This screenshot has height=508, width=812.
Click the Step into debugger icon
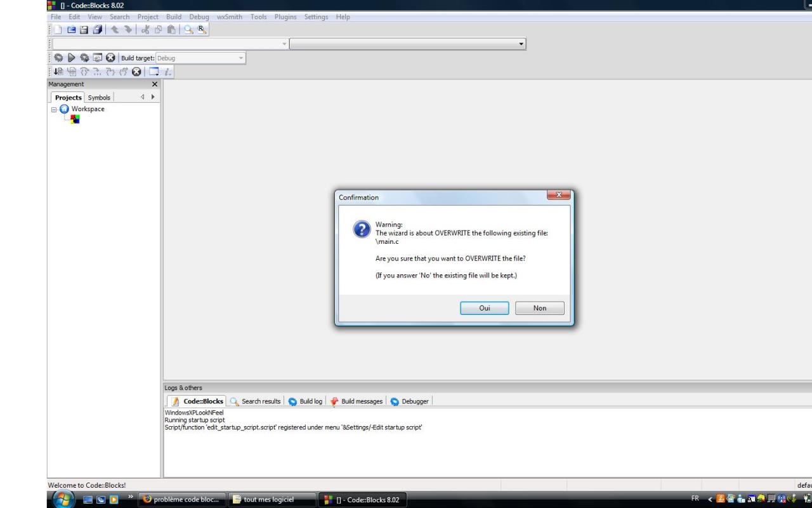tap(110, 72)
